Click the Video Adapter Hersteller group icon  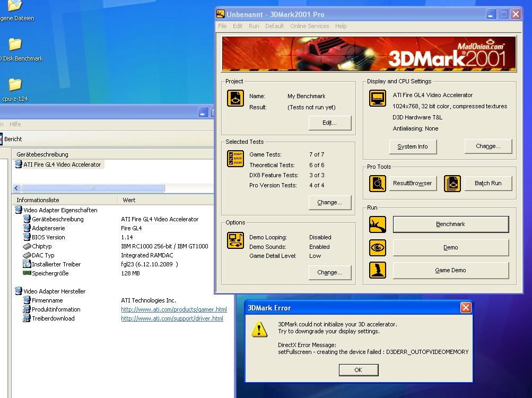(x=19, y=291)
